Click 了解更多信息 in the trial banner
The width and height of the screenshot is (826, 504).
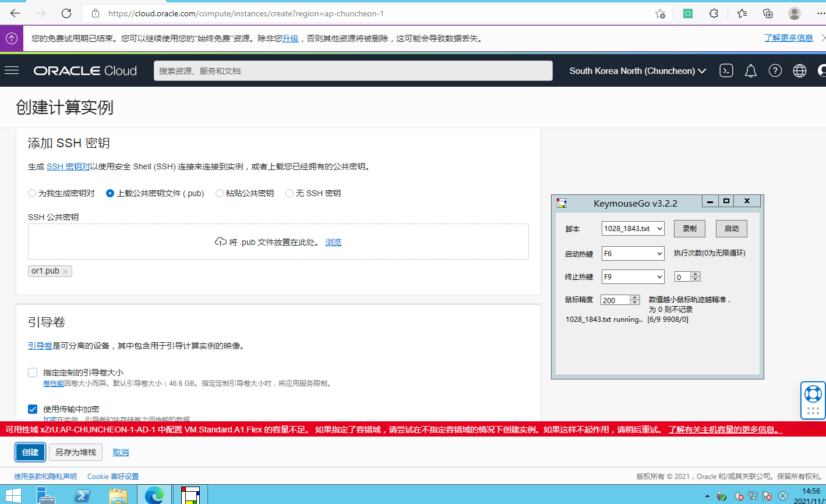pos(789,38)
